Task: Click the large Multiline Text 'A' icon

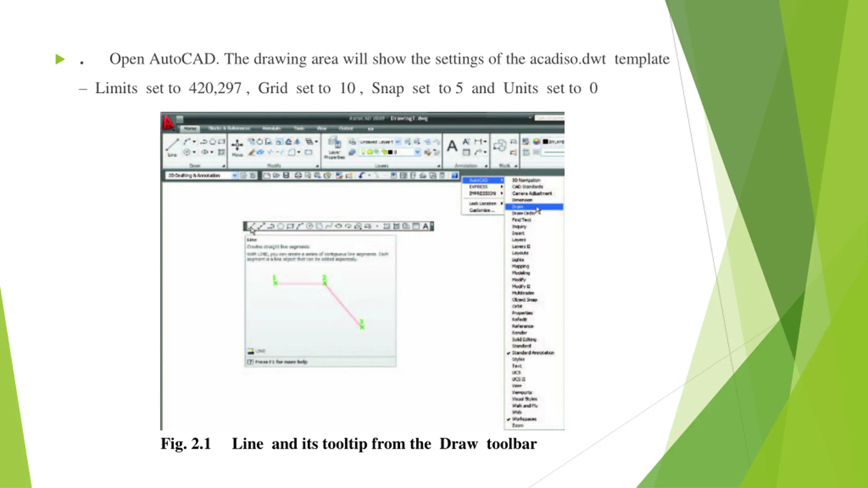Action: 452,147
